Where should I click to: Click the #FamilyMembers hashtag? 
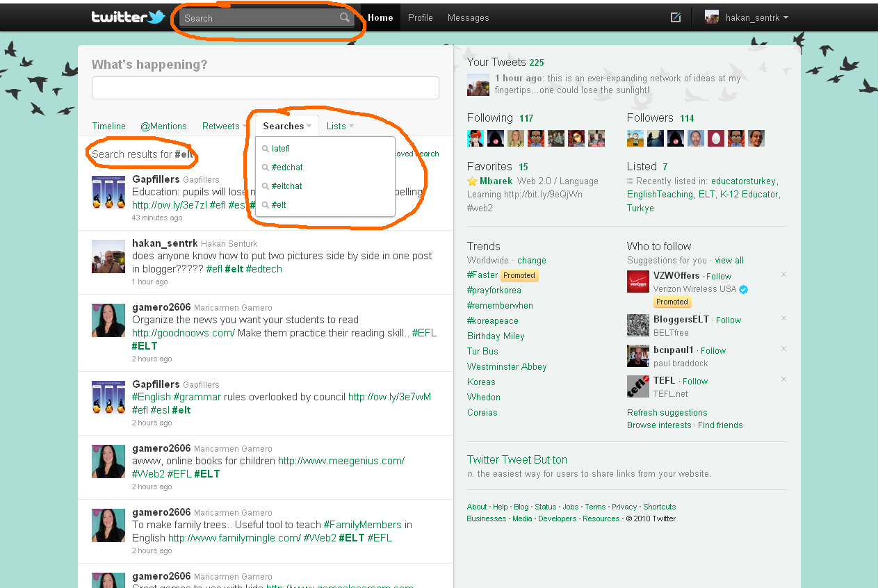(x=363, y=525)
